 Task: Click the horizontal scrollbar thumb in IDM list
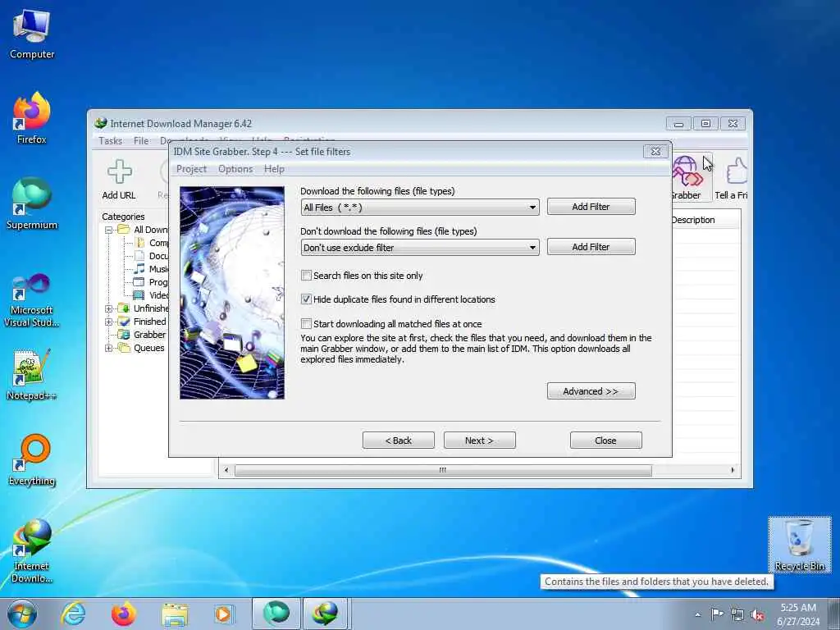[x=443, y=470]
